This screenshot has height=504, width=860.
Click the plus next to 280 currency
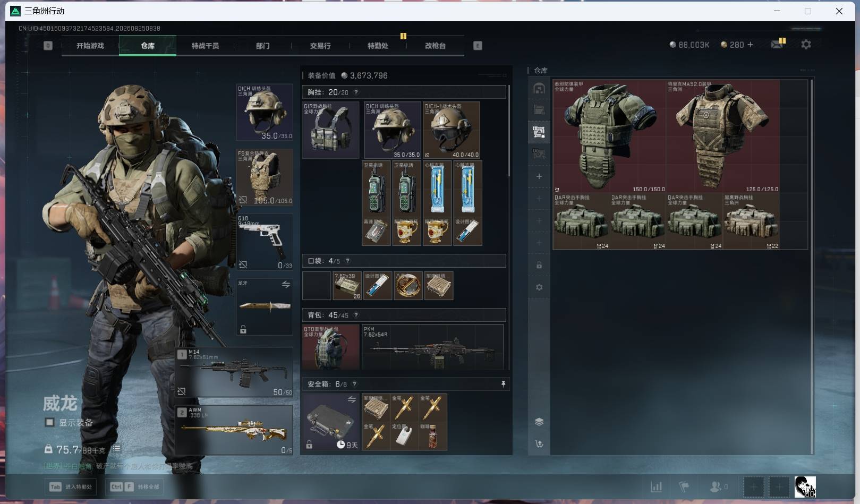tap(750, 45)
